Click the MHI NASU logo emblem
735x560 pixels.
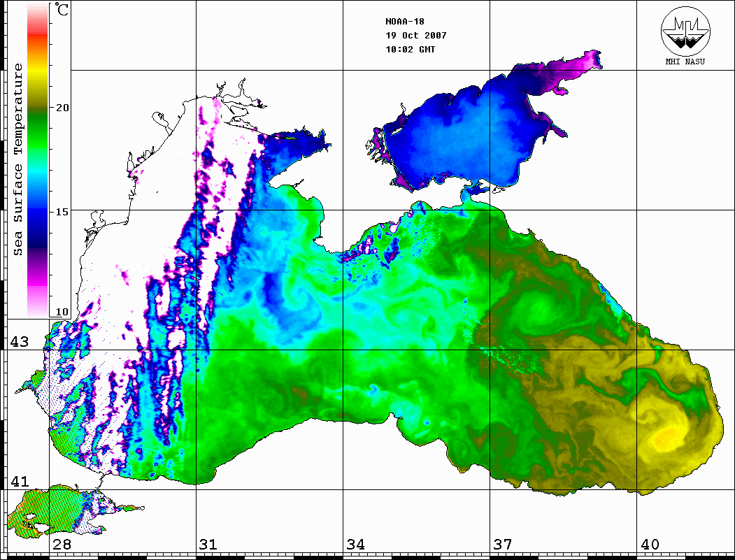click(685, 31)
